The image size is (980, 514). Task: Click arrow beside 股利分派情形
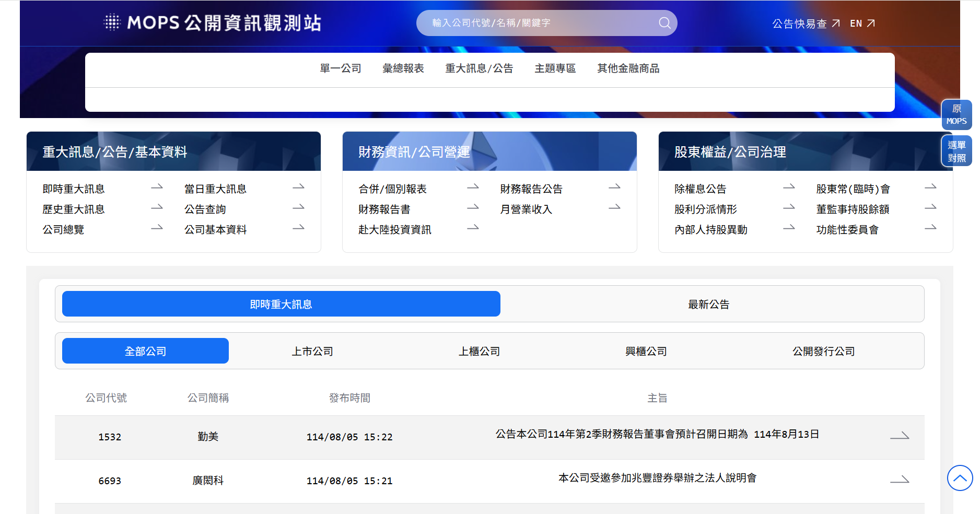[789, 207]
